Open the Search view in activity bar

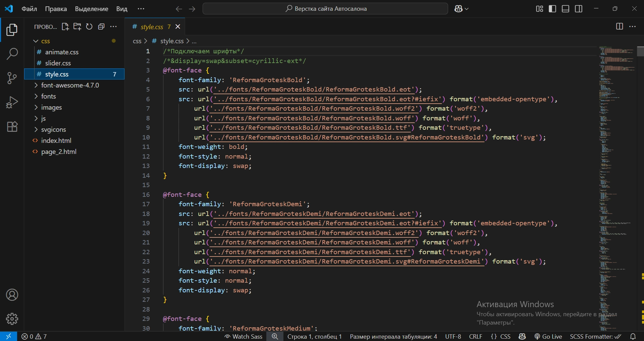tap(12, 54)
